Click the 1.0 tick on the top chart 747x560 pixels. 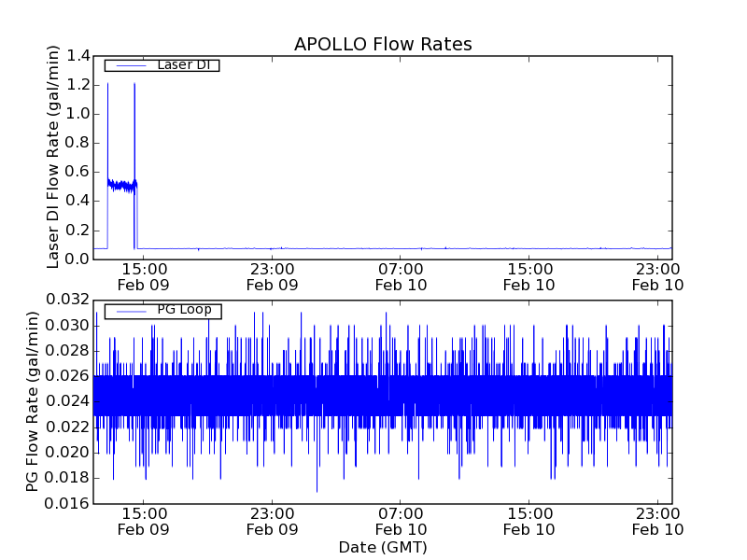pos(78,114)
